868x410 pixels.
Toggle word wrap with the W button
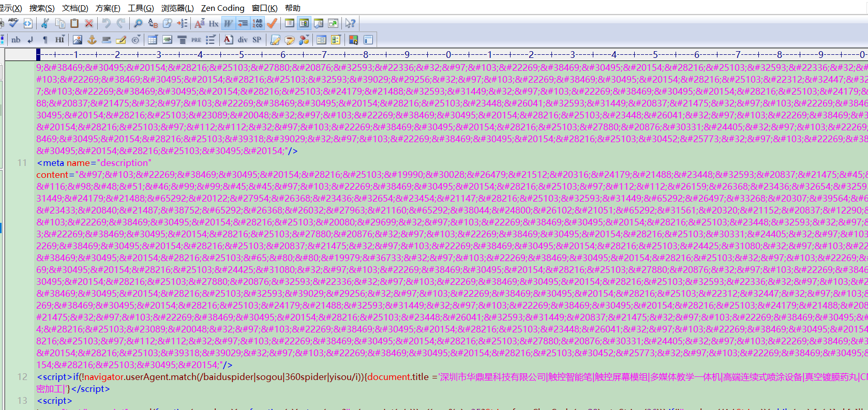[x=228, y=23]
